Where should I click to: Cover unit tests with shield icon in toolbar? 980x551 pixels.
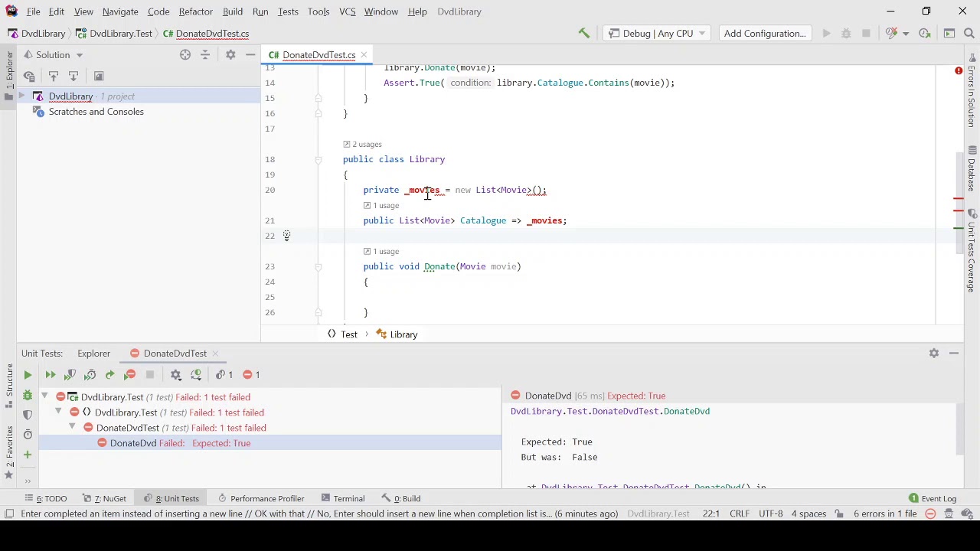point(70,374)
